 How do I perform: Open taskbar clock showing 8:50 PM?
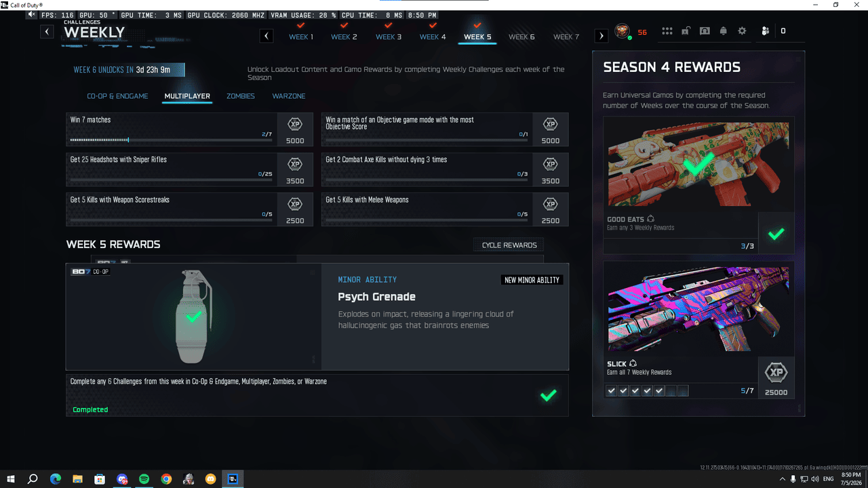(x=851, y=479)
